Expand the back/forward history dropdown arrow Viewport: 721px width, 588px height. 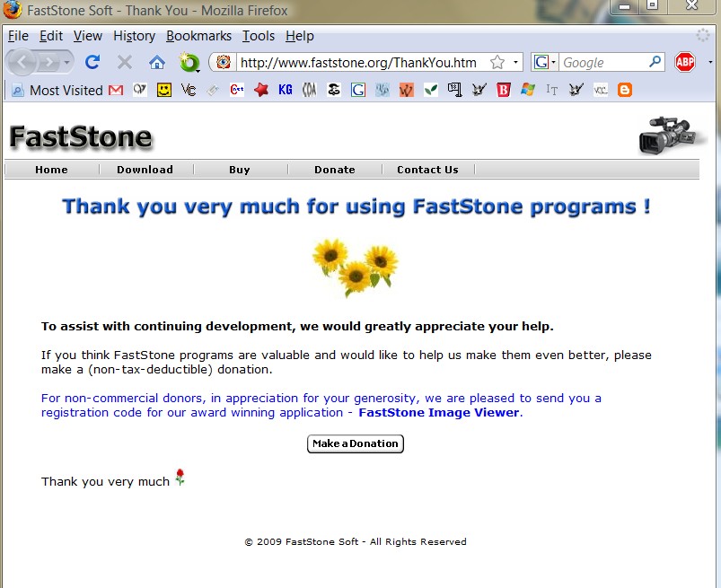pos(67,62)
